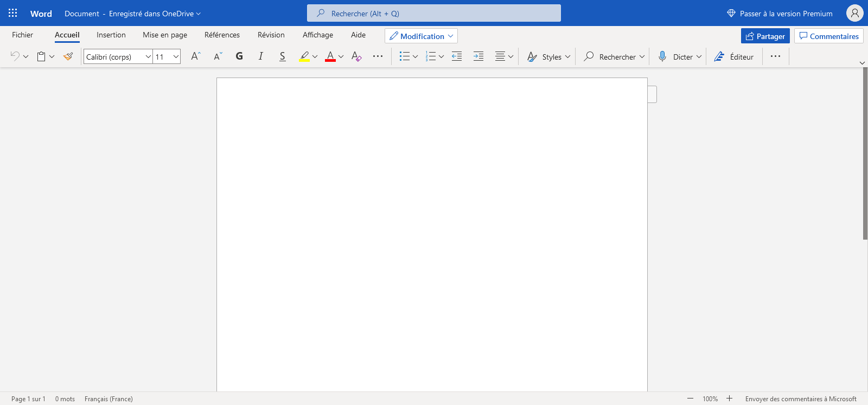Click the clear formatting icon

point(356,56)
